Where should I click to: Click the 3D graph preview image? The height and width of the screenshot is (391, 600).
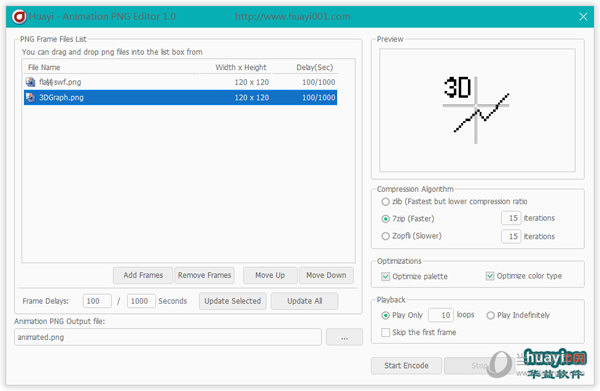coord(476,110)
